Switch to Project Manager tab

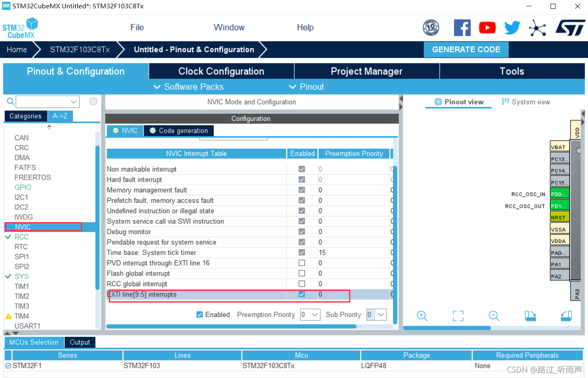click(367, 71)
